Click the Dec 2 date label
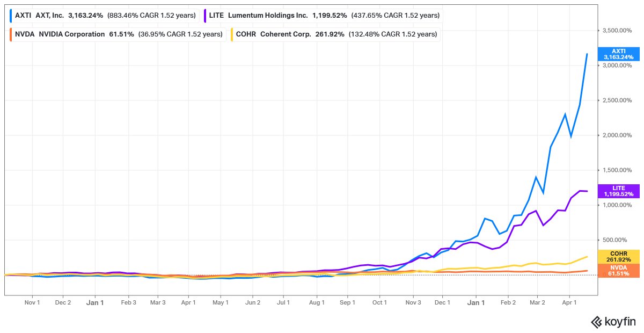Viewport: 644px width, 333px height. [x=63, y=302]
